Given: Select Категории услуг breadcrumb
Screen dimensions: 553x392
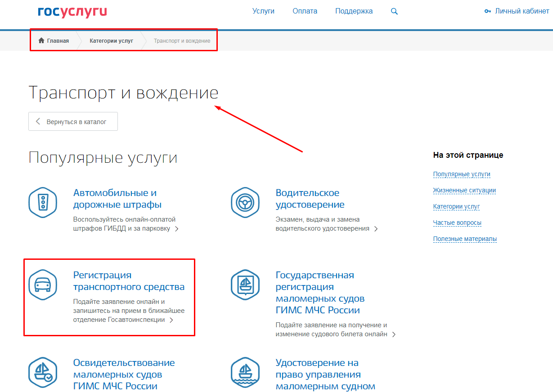Looking at the screenshot, I should pyautogui.click(x=111, y=41).
